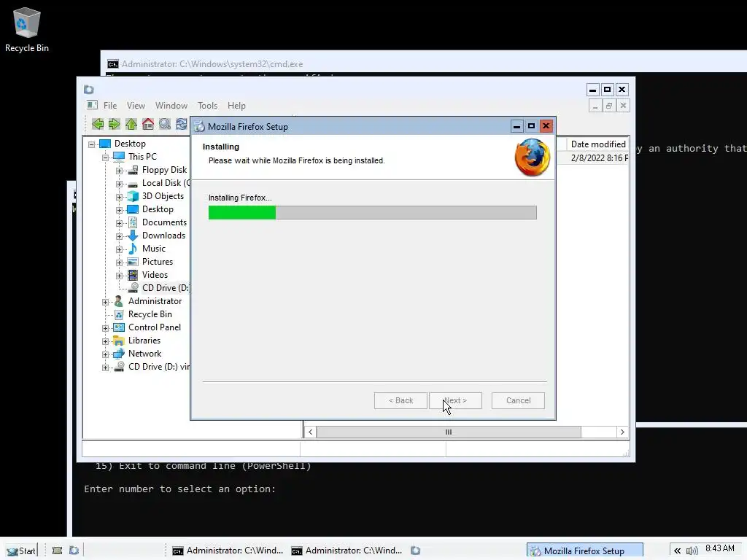Screen dimensions: 747x560
Task: Click the Home house icon in toolbar
Action: click(148, 124)
